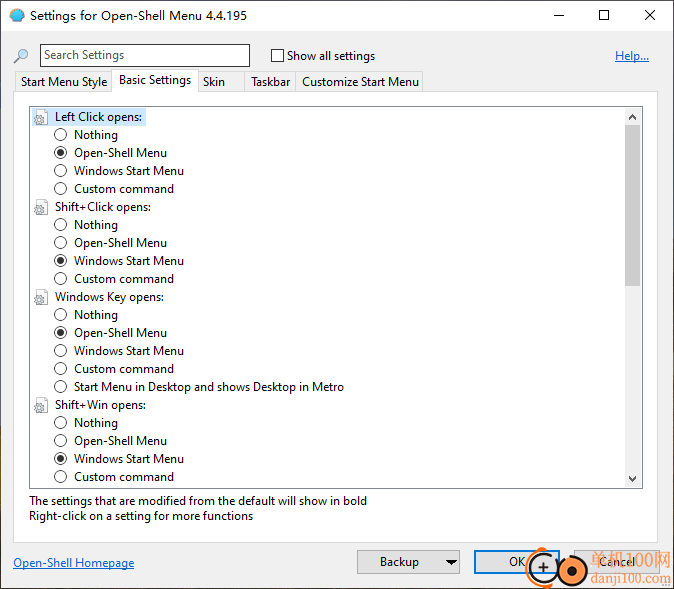This screenshot has height=589, width=674.
Task: Select Windows Start Menu under Shift+Click opens
Action: coord(61,261)
